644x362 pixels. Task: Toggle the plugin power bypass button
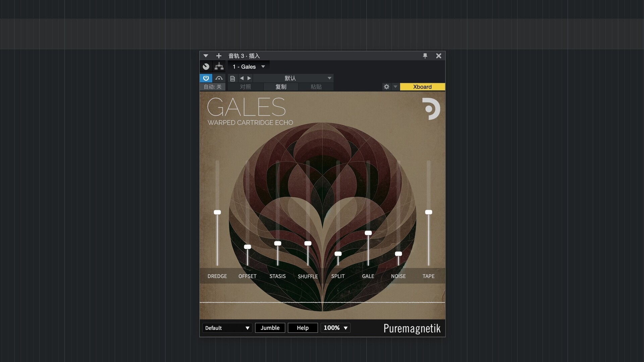pos(206,78)
